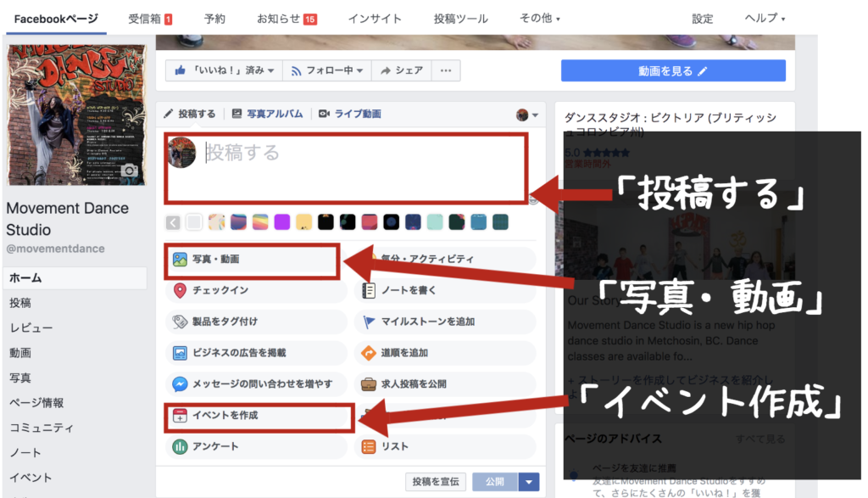Click the left arrow before the background swatches

click(x=173, y=222)
